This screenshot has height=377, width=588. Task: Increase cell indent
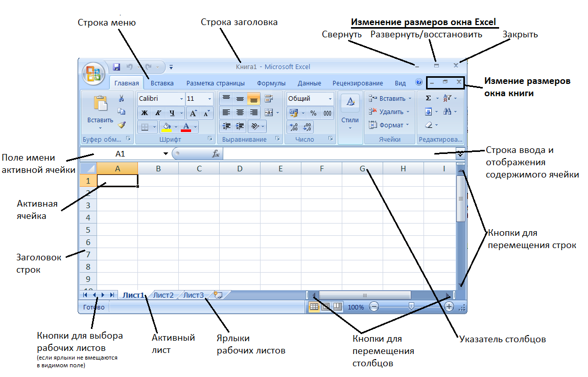click(240, 126)
